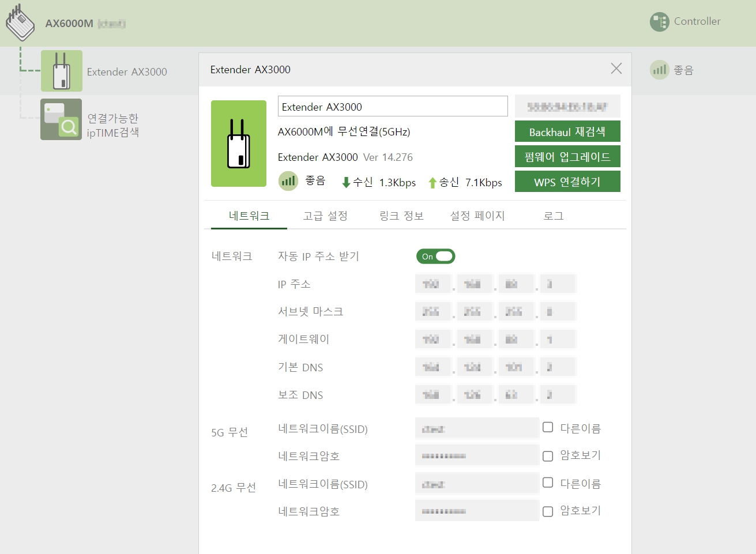Edit the Extender AX3000 device name field
Screen dimensions: 756x554
(393, 107)
